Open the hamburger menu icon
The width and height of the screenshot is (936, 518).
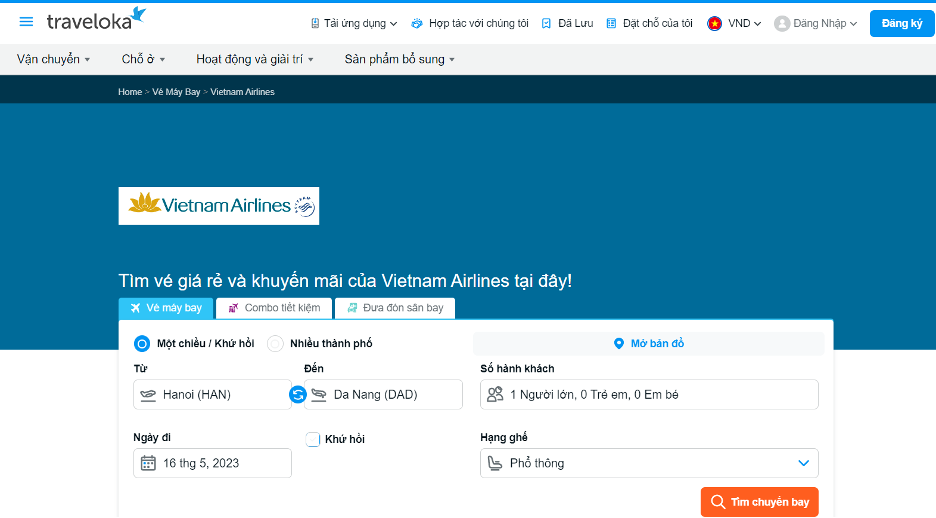(x=26, y=22)
